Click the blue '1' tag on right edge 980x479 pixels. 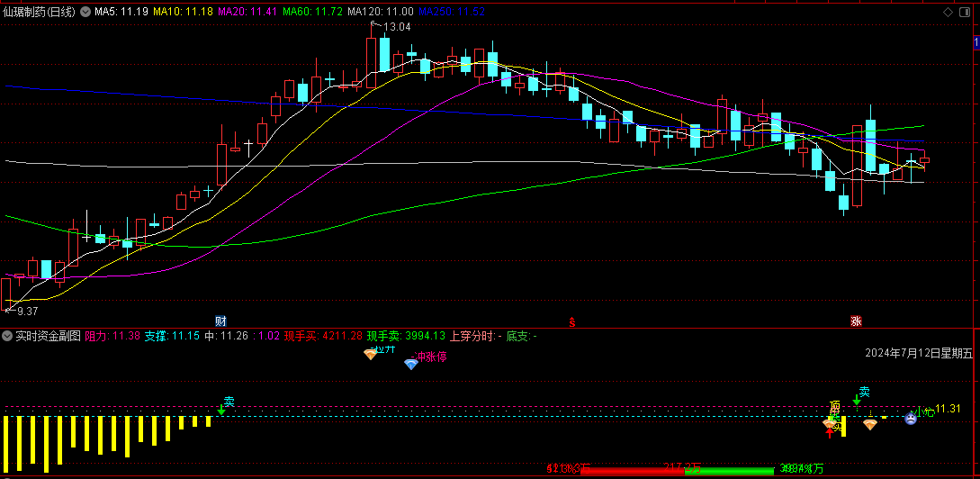(x=976, y=42)
